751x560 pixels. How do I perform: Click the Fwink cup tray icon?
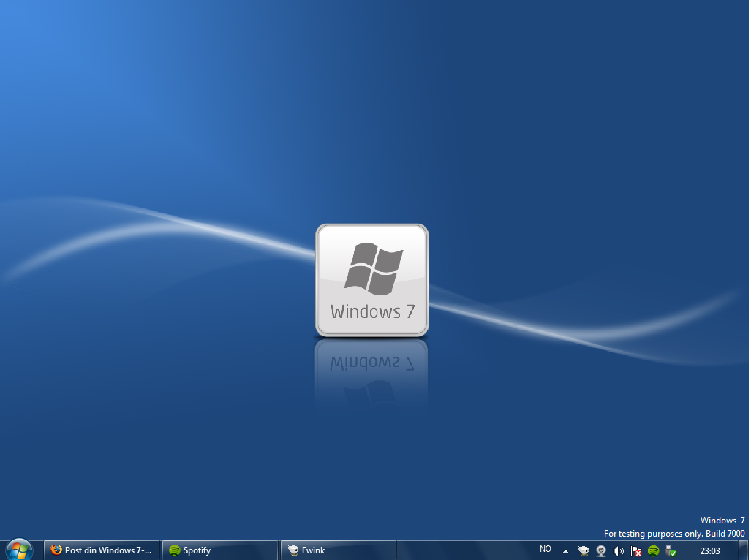pos(584,551)
